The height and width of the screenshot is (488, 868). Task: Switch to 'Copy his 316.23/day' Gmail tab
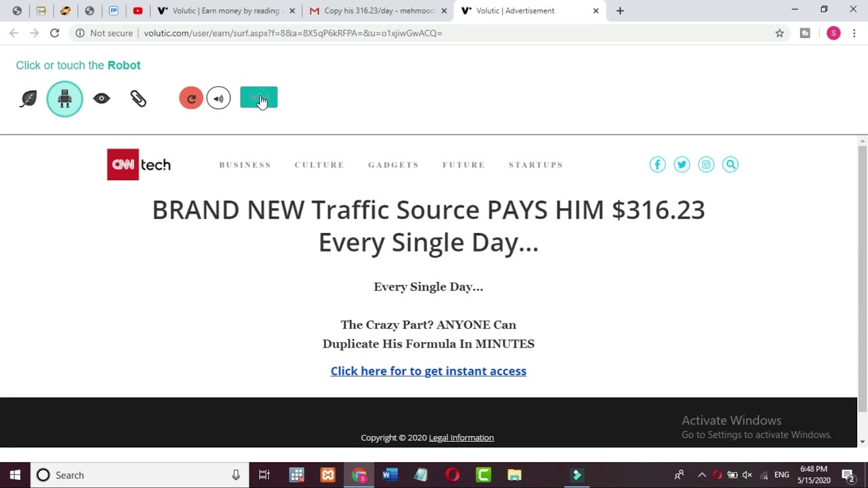(x=378, y=11)
